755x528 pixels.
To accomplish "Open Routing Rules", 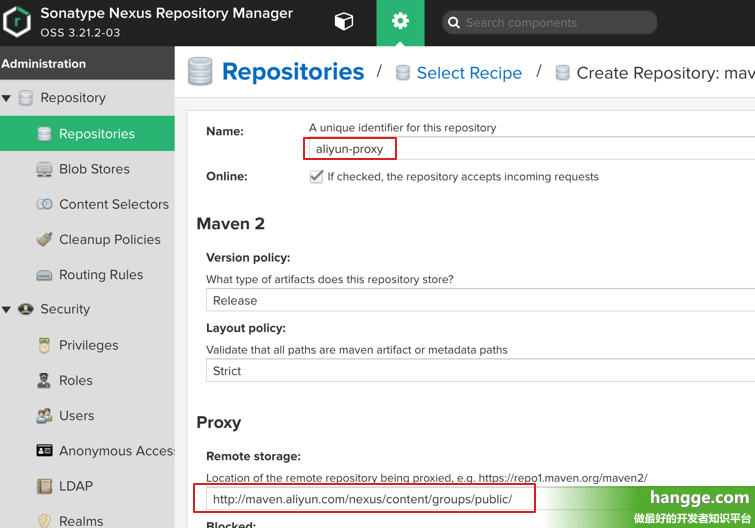I will click(101, 274).
